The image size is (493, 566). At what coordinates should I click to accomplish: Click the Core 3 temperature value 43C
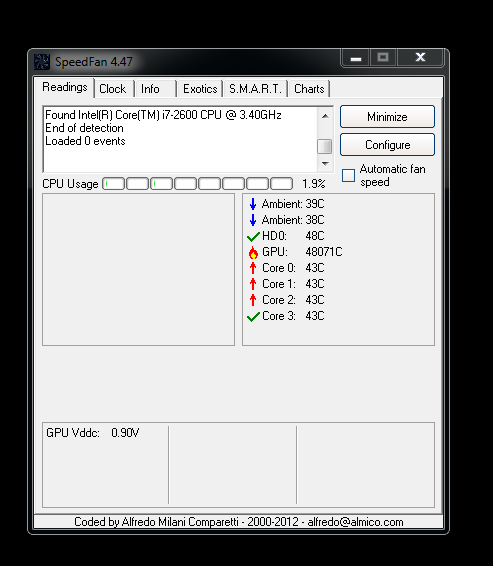pos(315,316)
